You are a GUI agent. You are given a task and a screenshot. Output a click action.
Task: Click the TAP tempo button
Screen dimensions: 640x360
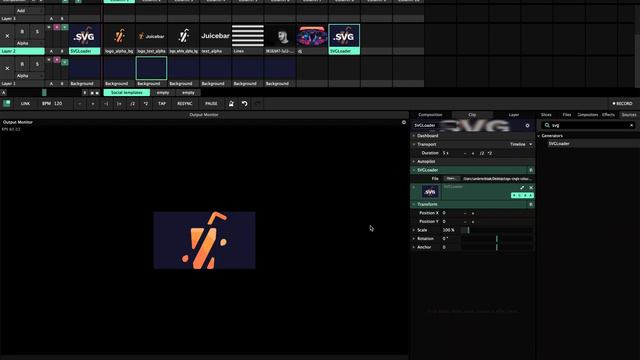pos(162,104)
